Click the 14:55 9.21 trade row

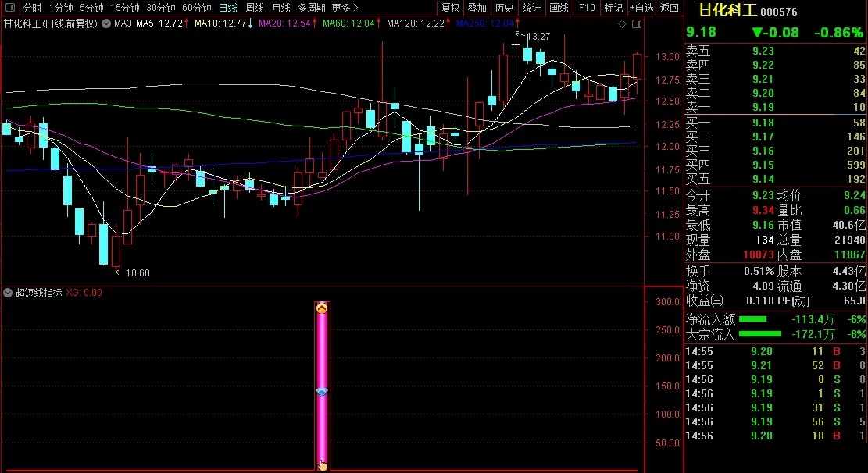pyautogui.click(x=776, y=365)
